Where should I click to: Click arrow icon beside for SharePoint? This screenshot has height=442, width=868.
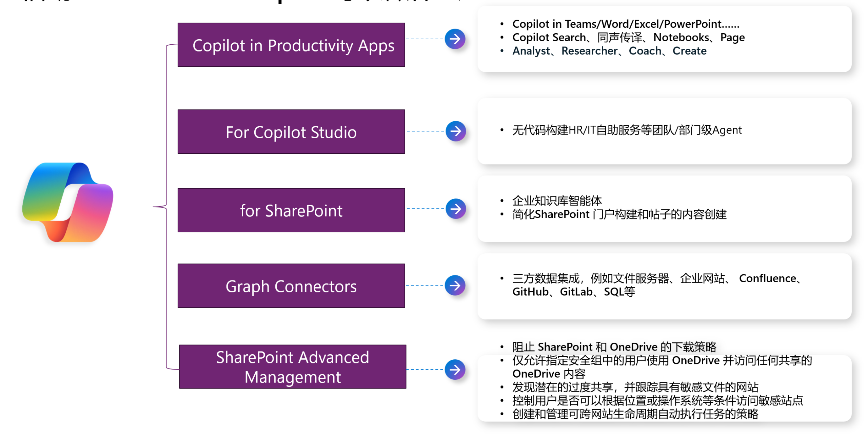[455, 209]
